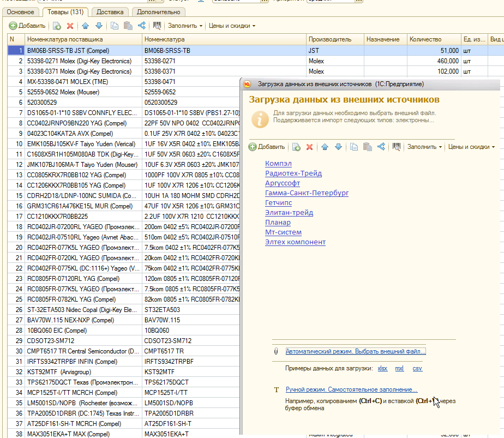Screen dimensions: 504x438
Task: Click move up arrow in main Товары toolbar
Action: (x=86, y=26)
